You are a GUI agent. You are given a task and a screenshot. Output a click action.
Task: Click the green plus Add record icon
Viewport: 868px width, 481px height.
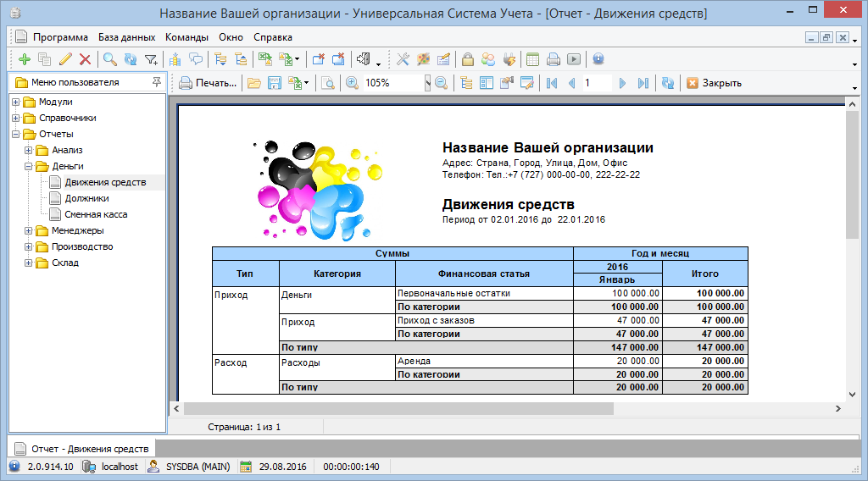coord(24,59)
